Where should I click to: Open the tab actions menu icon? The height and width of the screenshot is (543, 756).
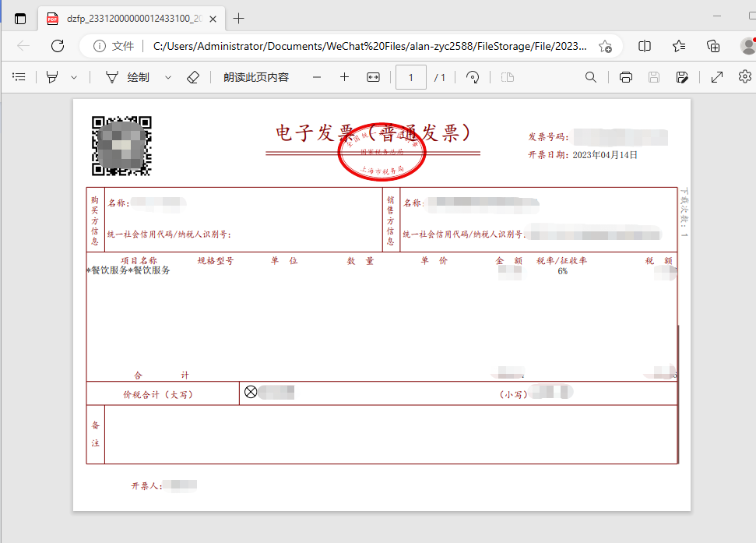point(20,19)
